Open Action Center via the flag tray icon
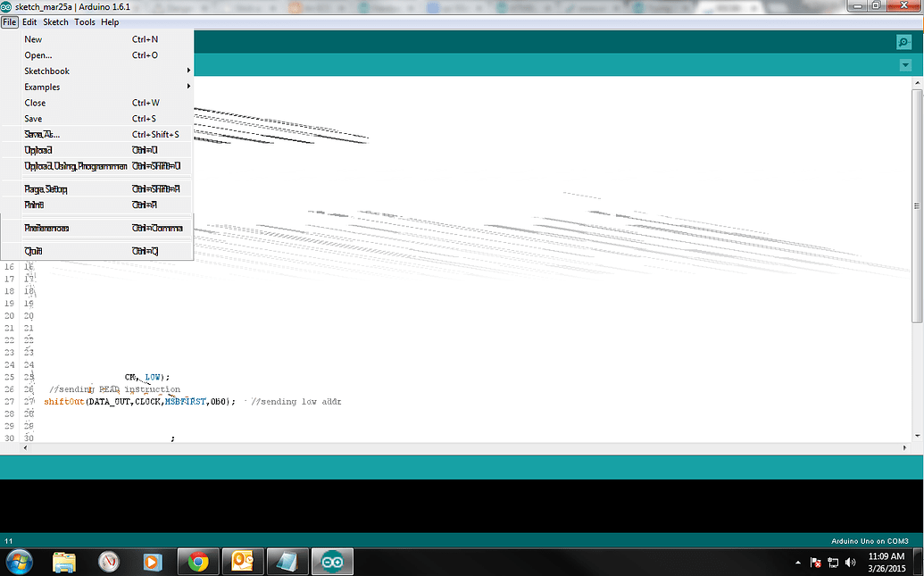This screenshot has height=576, width=924. [813, 562]
